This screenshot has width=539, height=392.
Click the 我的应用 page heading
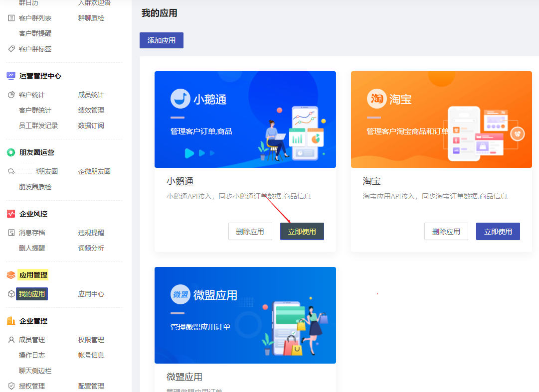point(160,13)
